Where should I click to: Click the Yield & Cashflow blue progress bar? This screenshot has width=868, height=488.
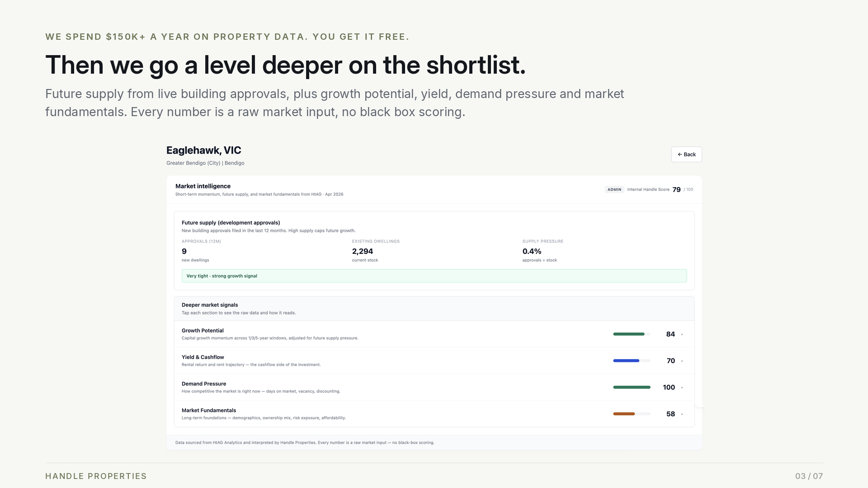point(632,361)
